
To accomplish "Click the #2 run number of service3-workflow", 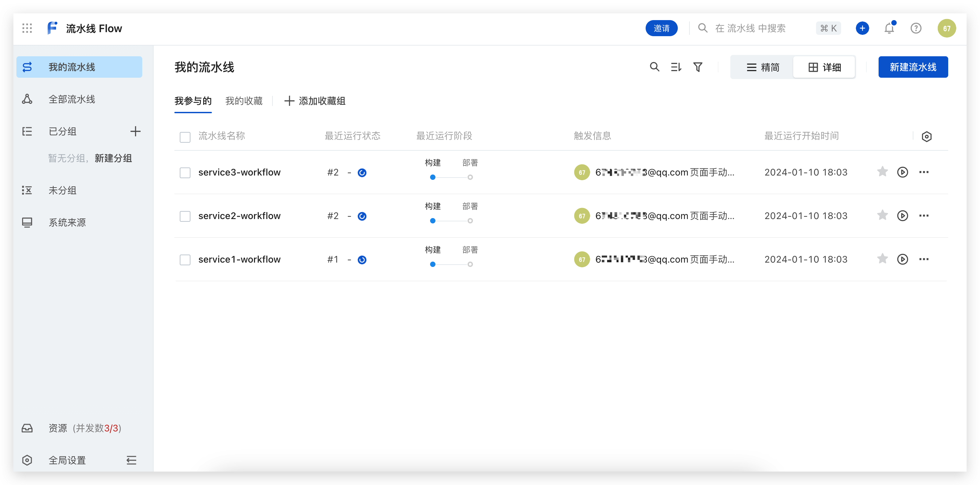I will tap(332, 172).
